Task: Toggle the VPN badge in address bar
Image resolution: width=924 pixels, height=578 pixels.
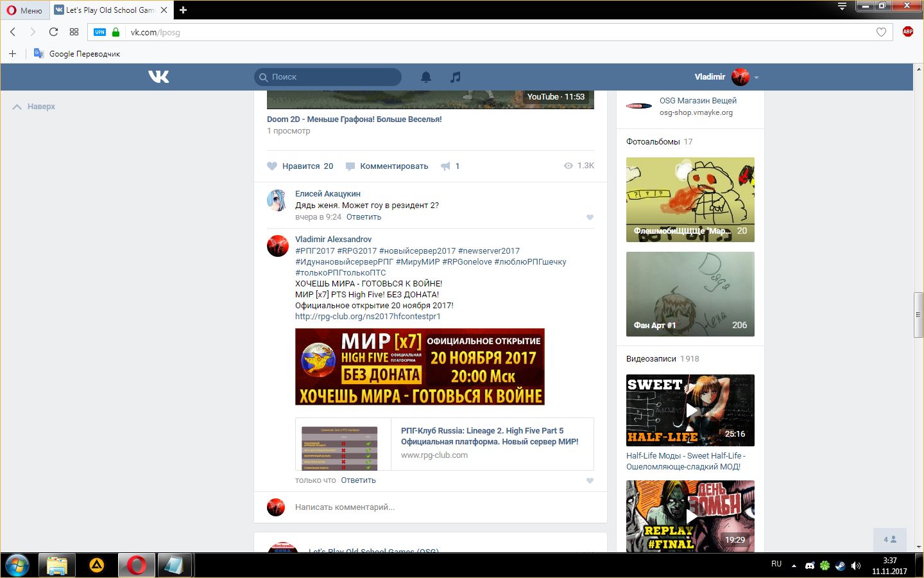Action: (x=99, y=32)
